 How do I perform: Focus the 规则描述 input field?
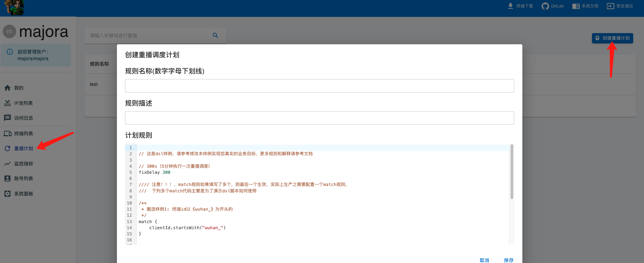pyautogui.click(x=319, y=118)
